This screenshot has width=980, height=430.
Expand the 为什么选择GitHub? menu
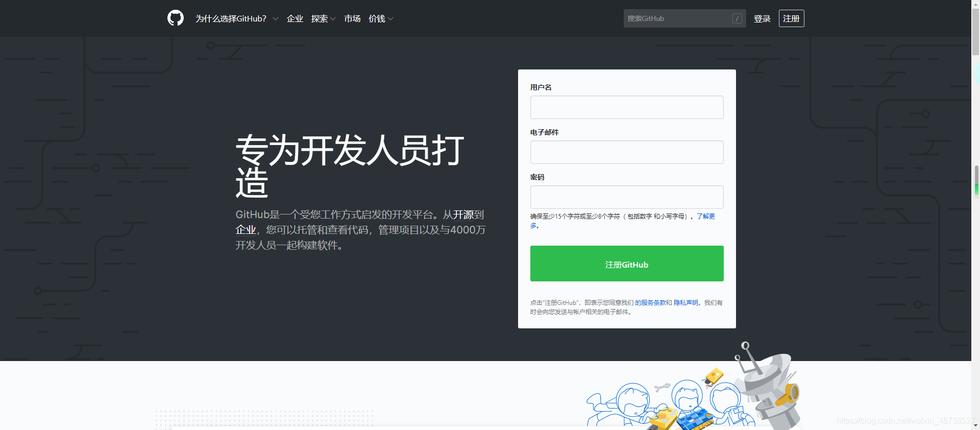click(237, 18)
